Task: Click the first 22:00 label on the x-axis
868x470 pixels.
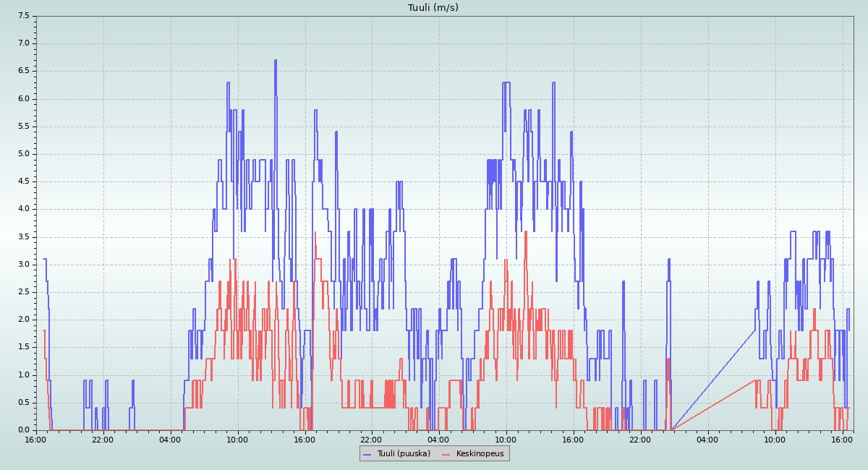Action: tap(103, 439)
